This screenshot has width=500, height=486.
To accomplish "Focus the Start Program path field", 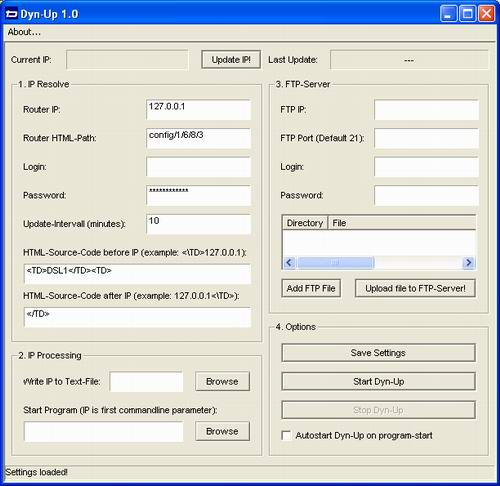I will 104,432.
